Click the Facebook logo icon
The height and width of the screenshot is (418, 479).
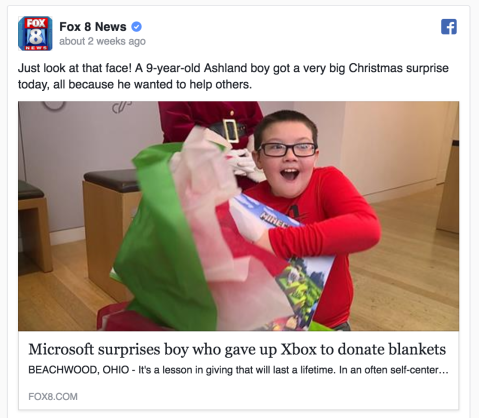coord(449,27)
